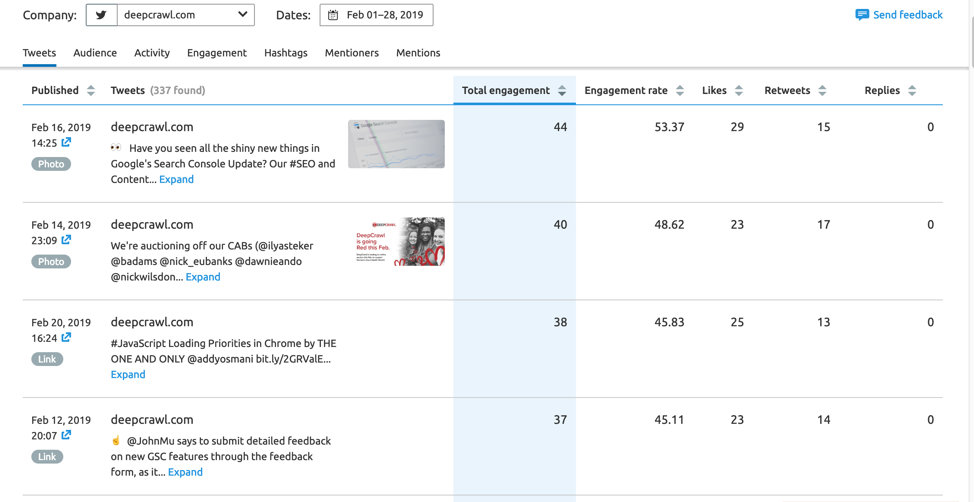974x502 pixels.
Task: Click the Link tag on Feb 12 tweet
Action: click(47, 457)
